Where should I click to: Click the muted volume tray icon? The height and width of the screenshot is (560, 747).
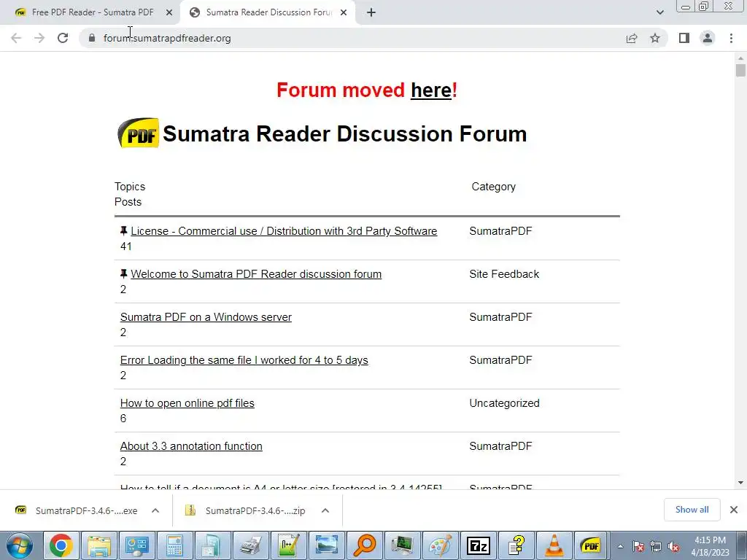(673, 547)
